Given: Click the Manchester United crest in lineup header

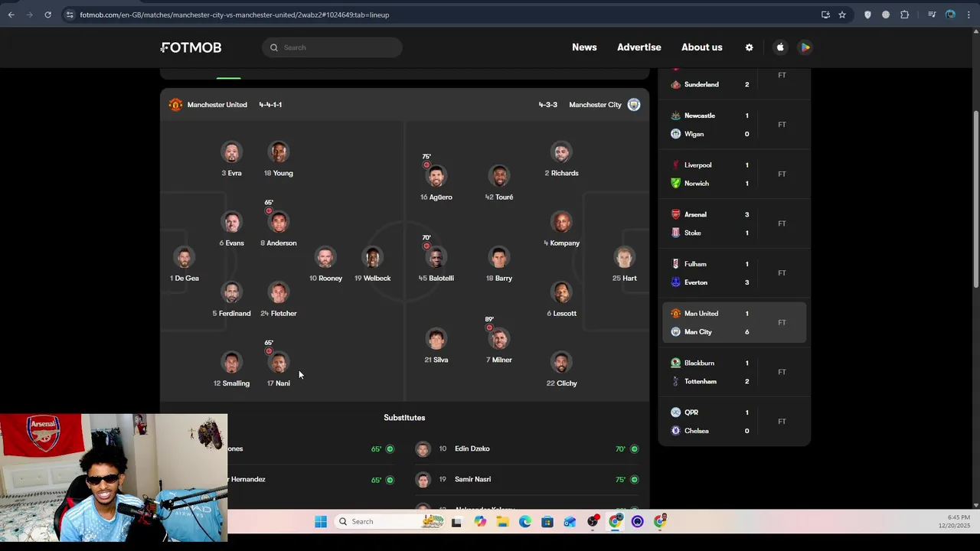Looking at the screenshot, I should tap(175, 105).
